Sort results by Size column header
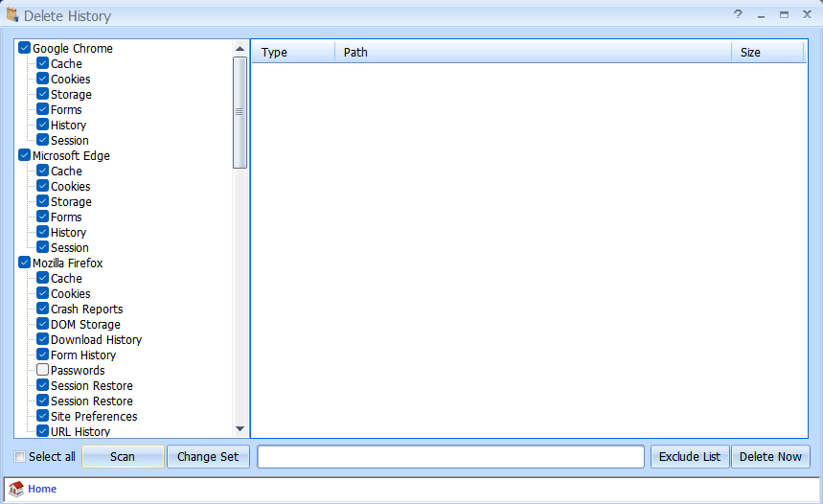 [x=766, y=53]
